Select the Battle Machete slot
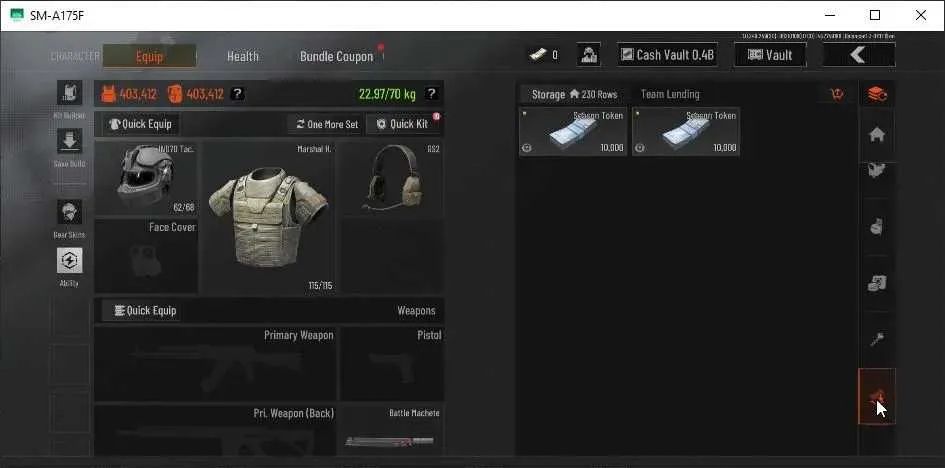This screenshot has width=945, height=468. click(x=392, y=430)
